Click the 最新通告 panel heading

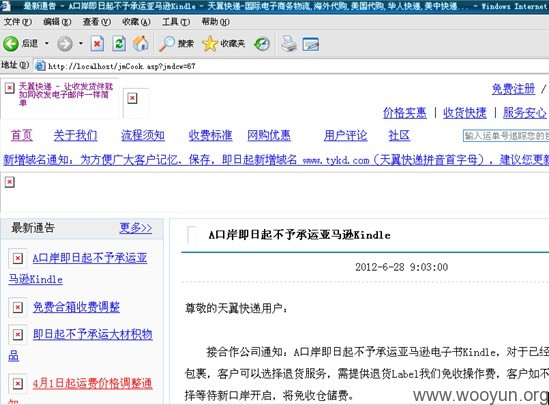33,228
